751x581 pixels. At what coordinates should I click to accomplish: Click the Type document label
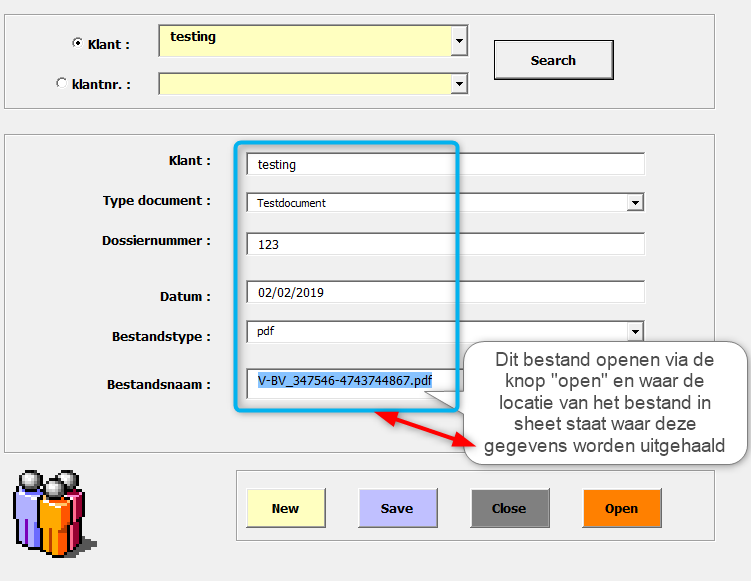coord(157,201)
